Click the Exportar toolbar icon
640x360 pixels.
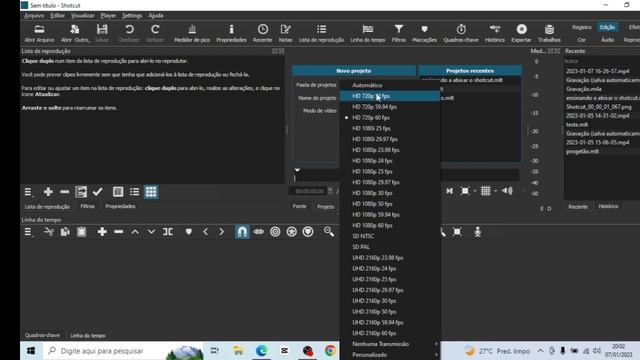521,33
